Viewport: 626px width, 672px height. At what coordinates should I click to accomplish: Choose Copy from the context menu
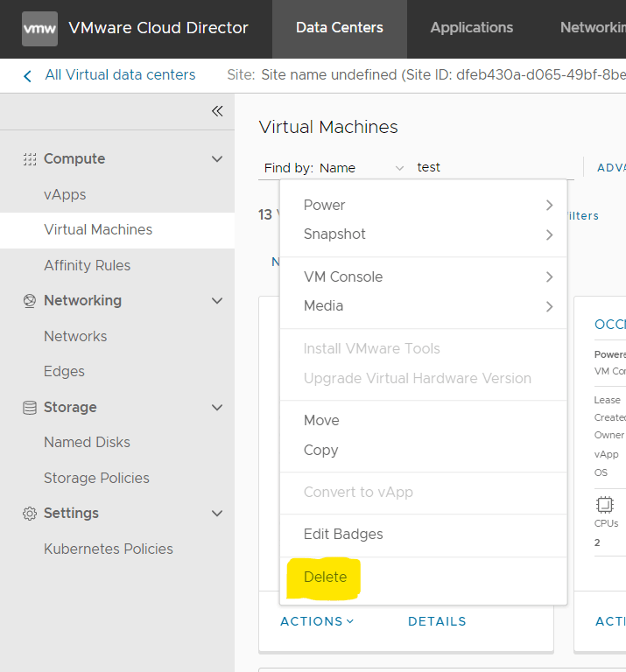tap(320, 450)
